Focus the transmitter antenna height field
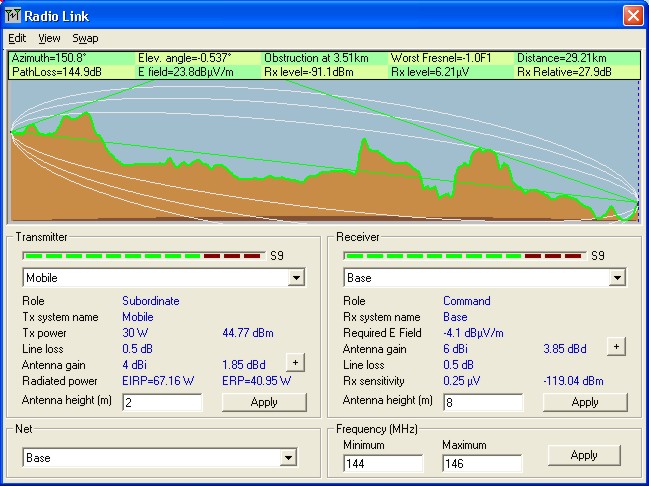 point(162,402)
